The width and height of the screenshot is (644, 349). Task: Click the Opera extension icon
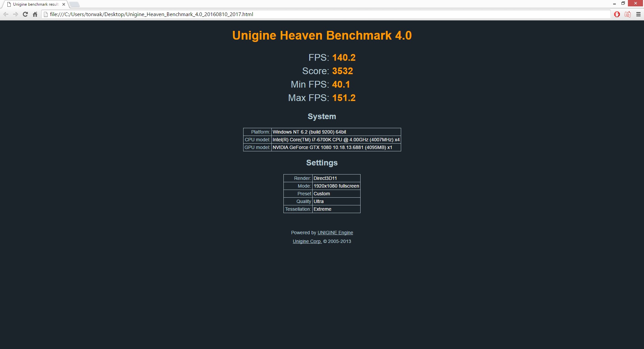pos(617,14)
